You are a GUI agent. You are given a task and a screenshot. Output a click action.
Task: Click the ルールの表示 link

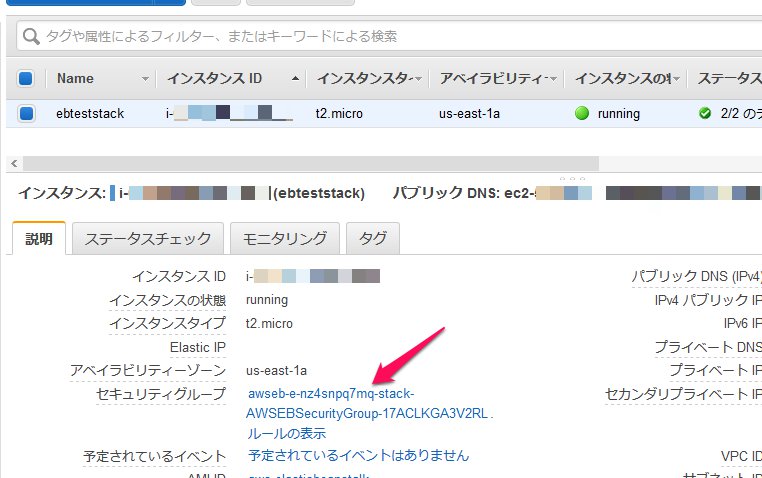click(286, 434)
